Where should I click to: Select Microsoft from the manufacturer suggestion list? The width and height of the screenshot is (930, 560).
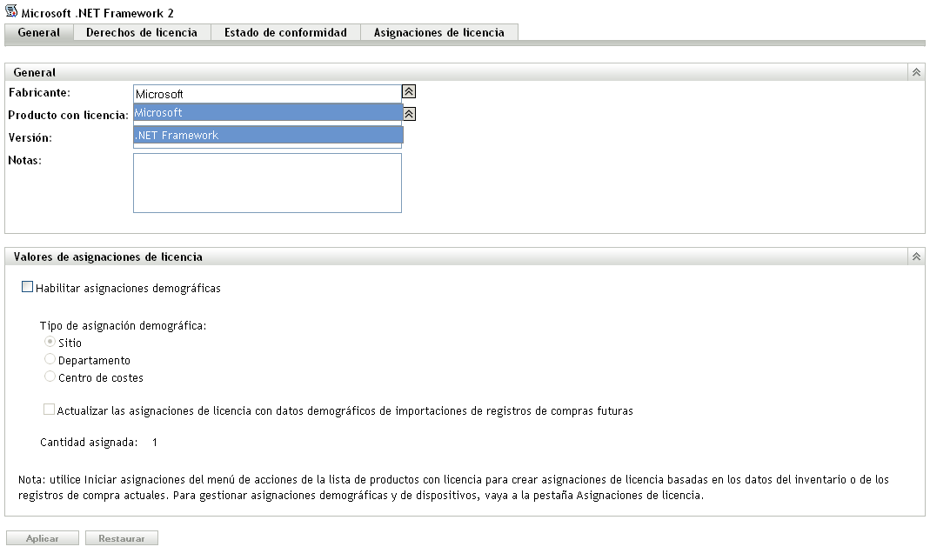268,112
